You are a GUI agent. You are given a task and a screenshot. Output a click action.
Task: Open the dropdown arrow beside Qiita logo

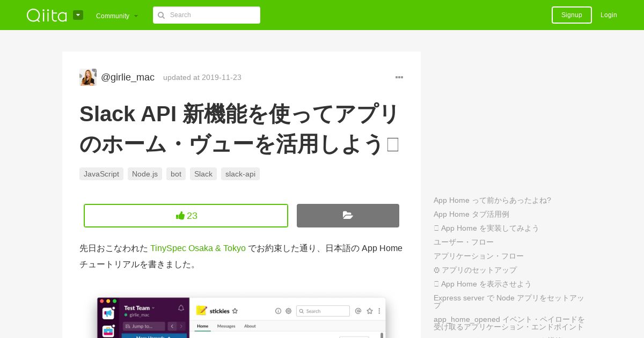click(78, 15)
